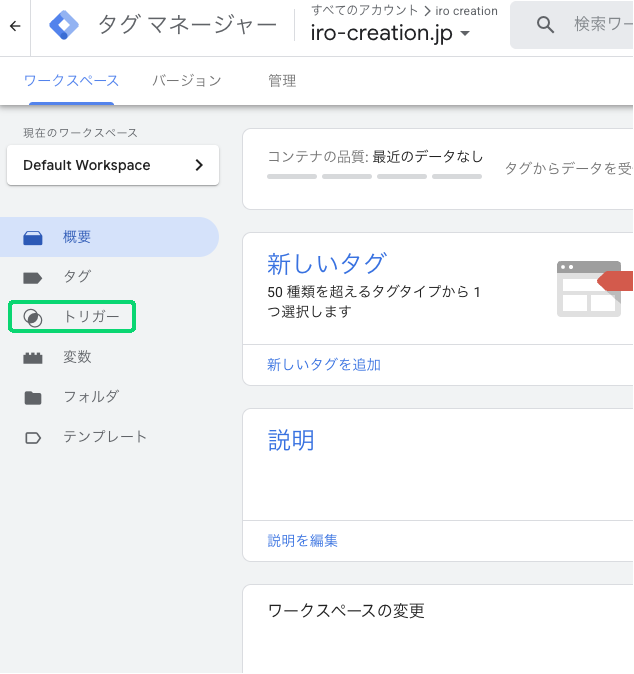Click the 説明を編集 link
This screenshot has width=634, height=674.
click(x=303, y=541)
